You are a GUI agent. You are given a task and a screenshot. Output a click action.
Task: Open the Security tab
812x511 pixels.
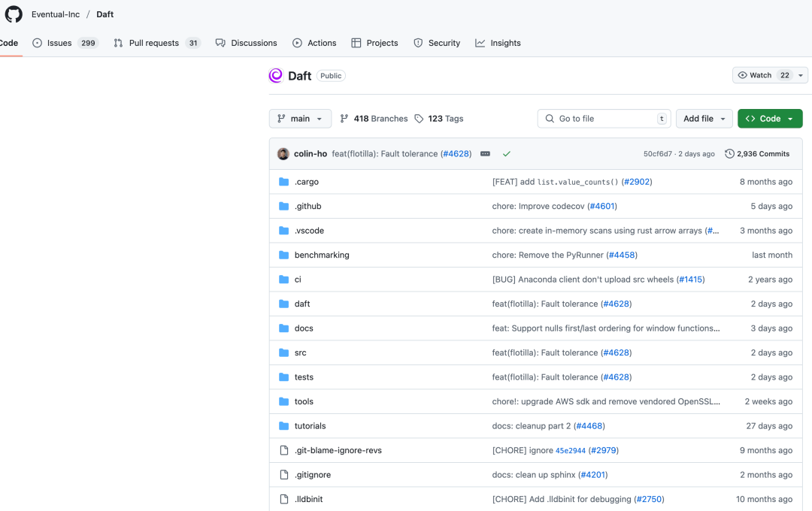click(437, 43)
